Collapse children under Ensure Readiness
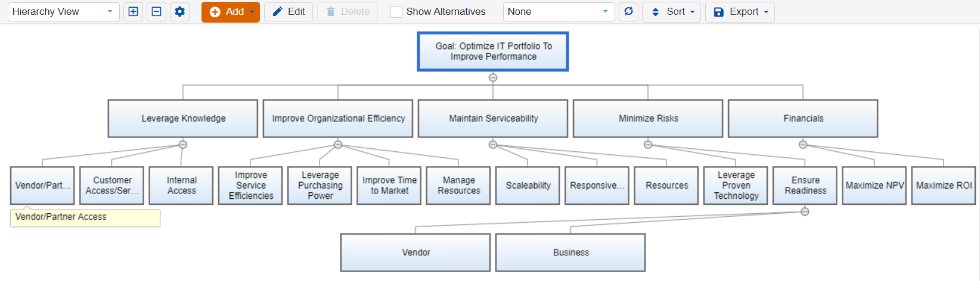The width and height of the screenshot is (980, 281). click(x=805, y=211)
